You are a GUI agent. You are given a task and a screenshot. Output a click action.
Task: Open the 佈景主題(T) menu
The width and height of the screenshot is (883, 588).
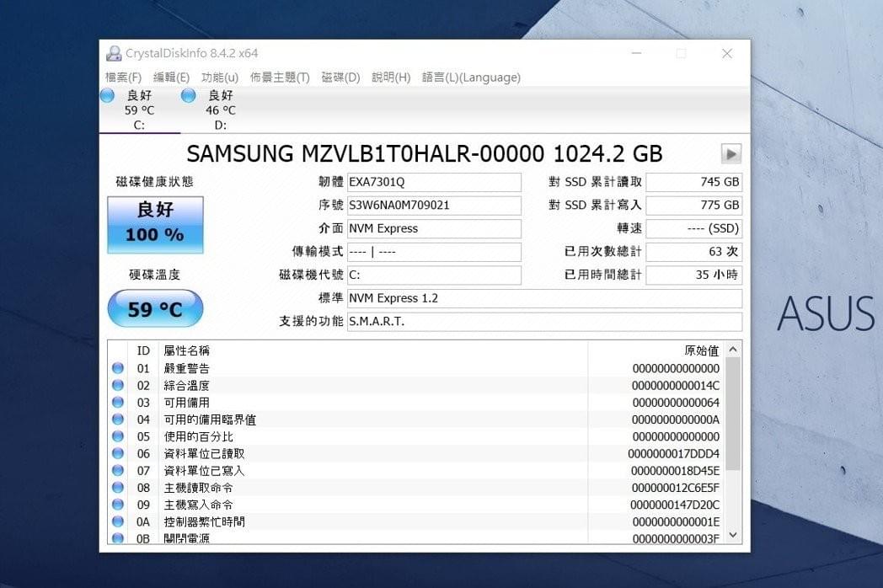click(x=280, y=78)
